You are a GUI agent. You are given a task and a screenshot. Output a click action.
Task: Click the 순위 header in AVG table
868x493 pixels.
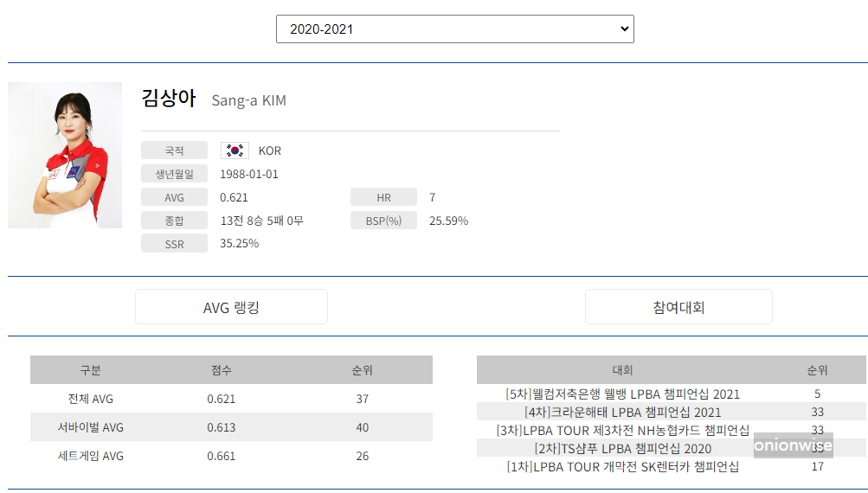pos(362,370)
